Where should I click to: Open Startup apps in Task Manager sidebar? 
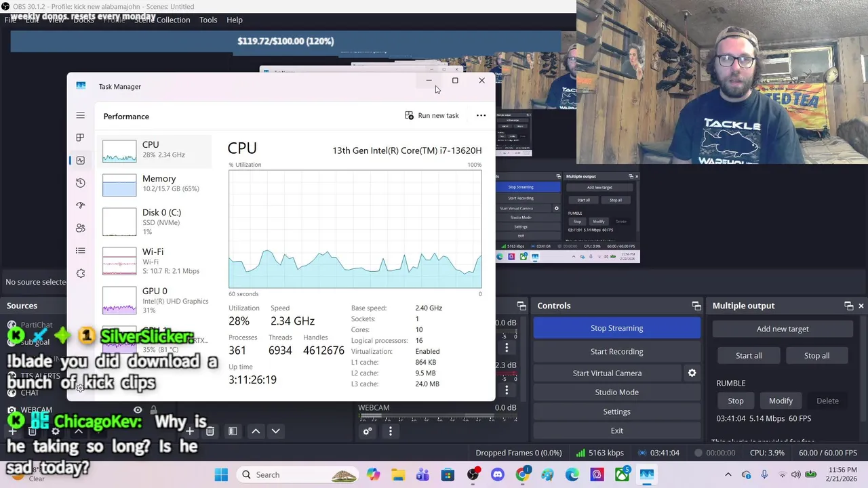pos(80,205)
